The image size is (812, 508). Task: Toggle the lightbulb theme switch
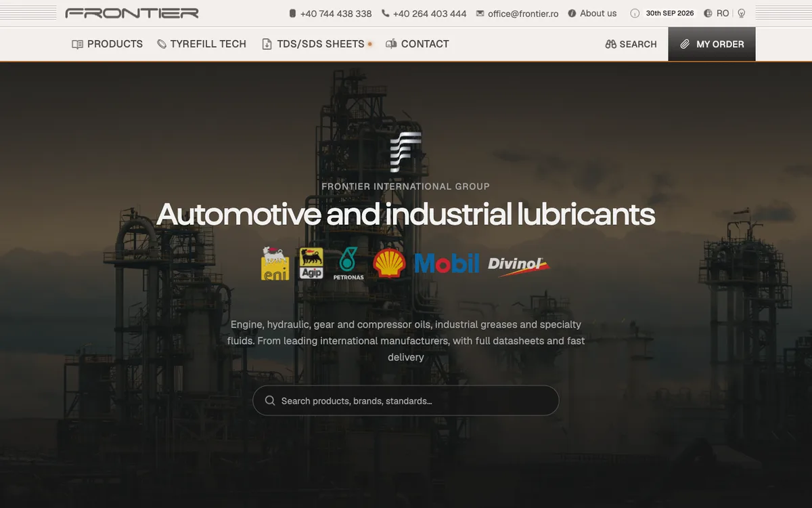click(x=742, y=14)
